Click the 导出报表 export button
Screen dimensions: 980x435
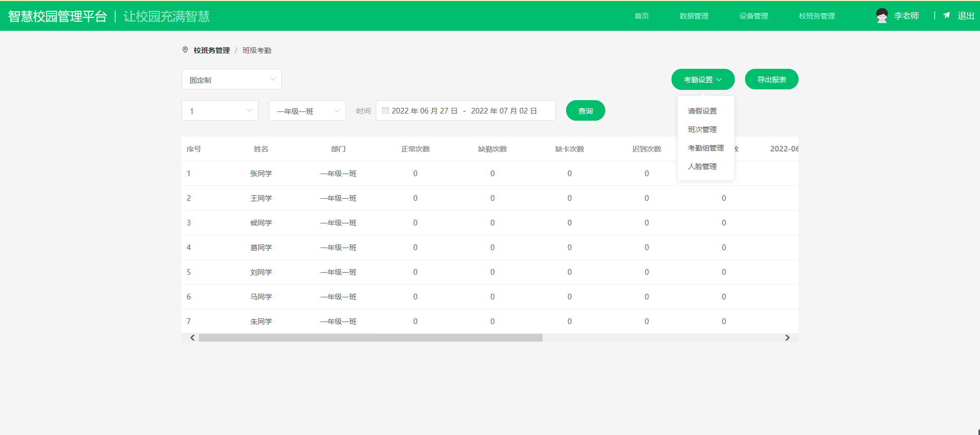coord(771,80)
